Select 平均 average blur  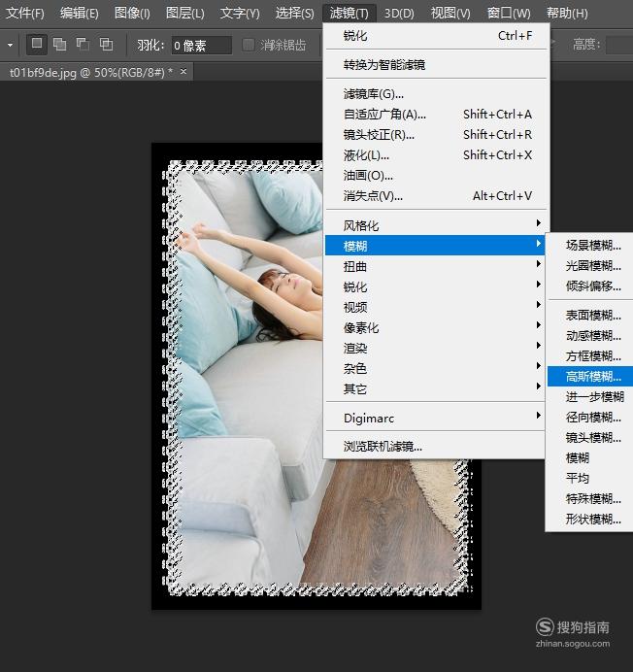(x=590, y=479)
